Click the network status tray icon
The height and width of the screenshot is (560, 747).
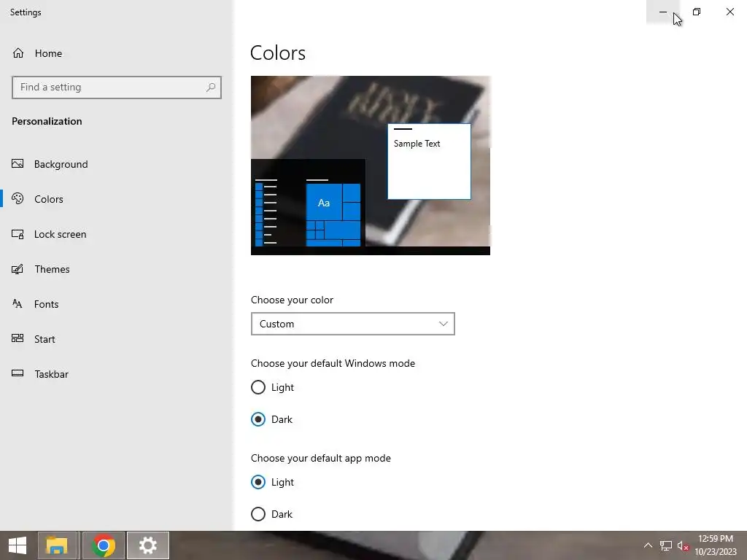click(x=665, y=545)
